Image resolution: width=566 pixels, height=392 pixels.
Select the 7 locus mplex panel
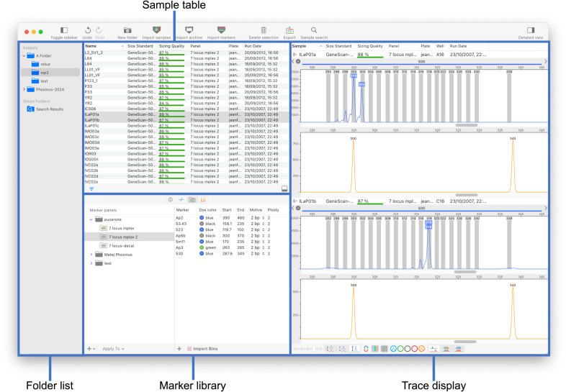pos(121,228)
